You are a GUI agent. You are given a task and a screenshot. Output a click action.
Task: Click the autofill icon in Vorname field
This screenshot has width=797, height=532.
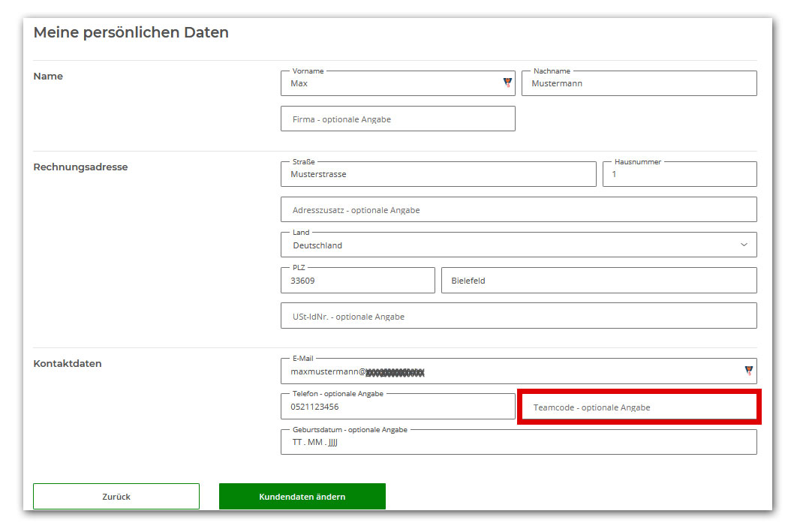coord(507,83)
